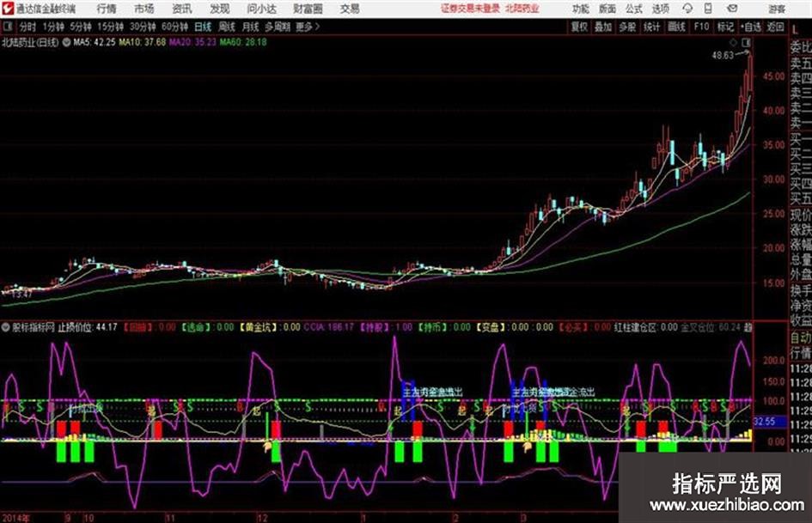The image size is (812, 523).
Task: Click the 13.47 low price label
Action: 21,294
